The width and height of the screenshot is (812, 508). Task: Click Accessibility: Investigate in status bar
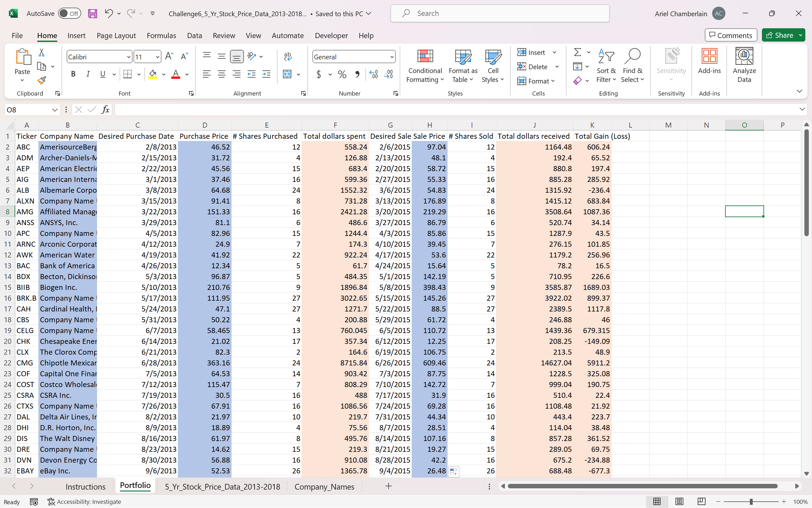[85, 502]
